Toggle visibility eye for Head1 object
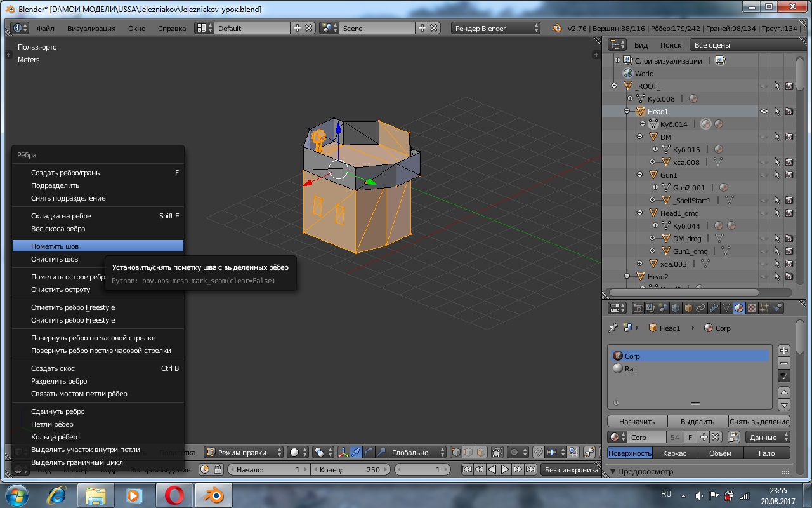Image resolution: width=812 pixels, height=508 pixels. (764, 112)
